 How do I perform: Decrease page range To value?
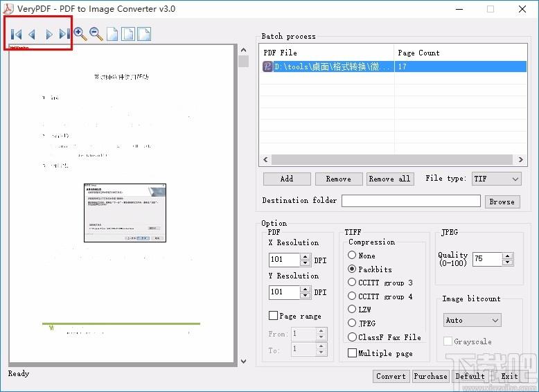321,352
